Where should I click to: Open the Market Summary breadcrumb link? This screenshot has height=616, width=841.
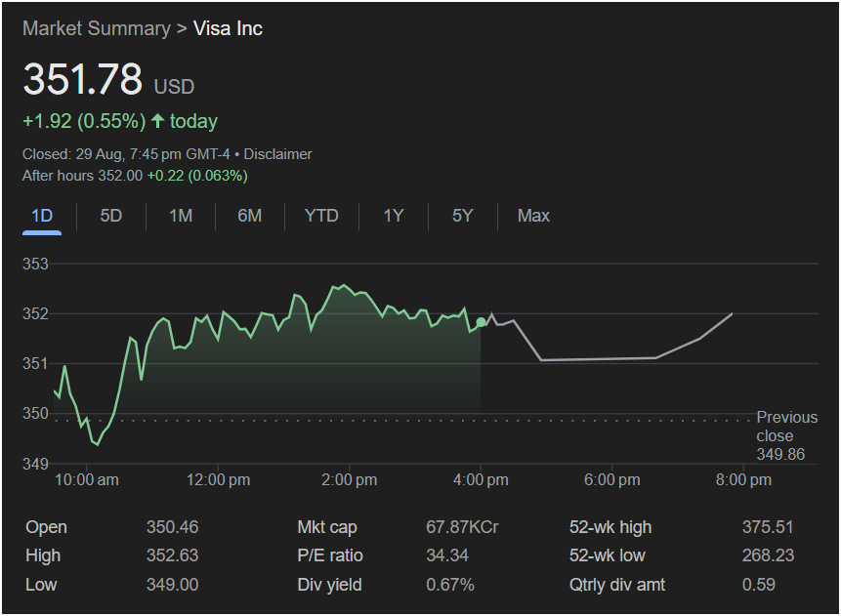(x=97, y=28)
